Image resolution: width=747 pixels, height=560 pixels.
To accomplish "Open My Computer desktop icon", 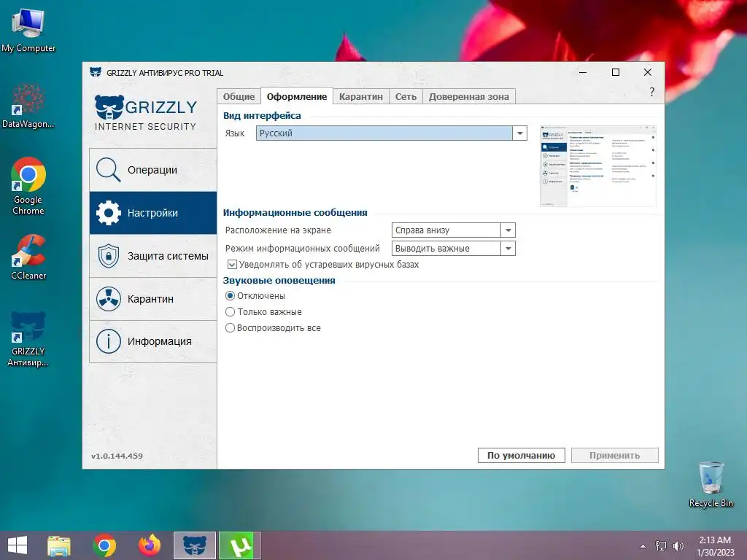I will [28, 30].
